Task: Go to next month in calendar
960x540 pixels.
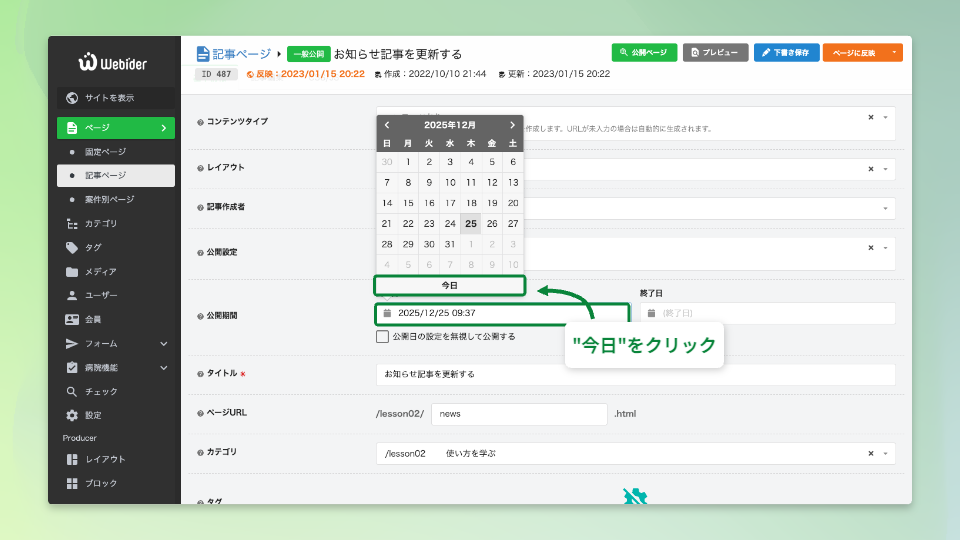Action: [512, 125]
